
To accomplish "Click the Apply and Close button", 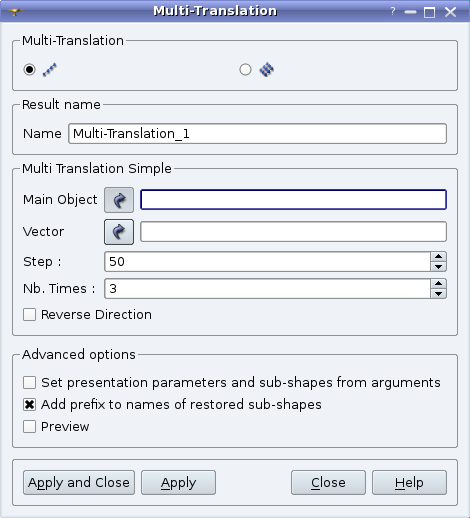I will click(79, 483).
